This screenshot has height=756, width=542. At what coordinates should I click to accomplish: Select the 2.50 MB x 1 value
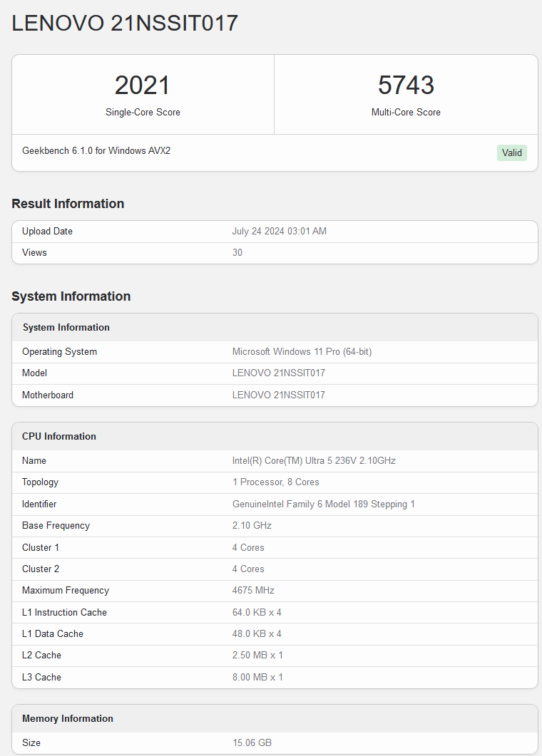(257, 656)
